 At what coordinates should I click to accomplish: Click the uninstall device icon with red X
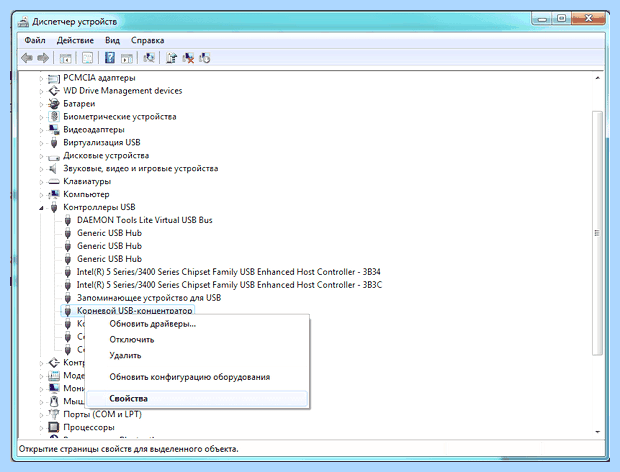coord(188,58)
